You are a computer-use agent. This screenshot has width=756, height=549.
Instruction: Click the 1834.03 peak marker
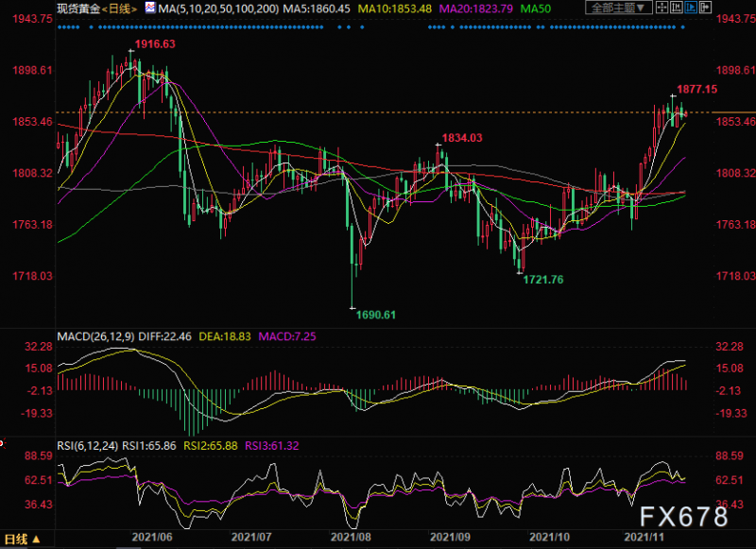462,138
